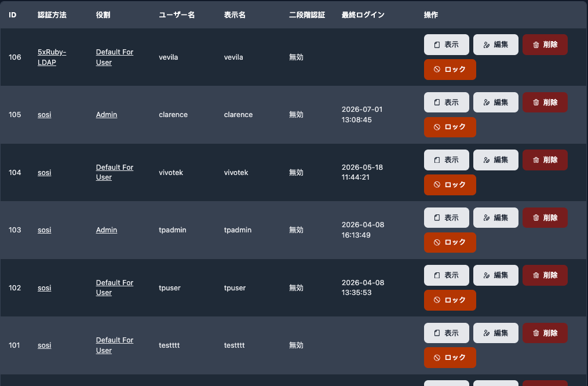Click the ID column header
The width and height of the screenshot is (588, 386).
12,15
